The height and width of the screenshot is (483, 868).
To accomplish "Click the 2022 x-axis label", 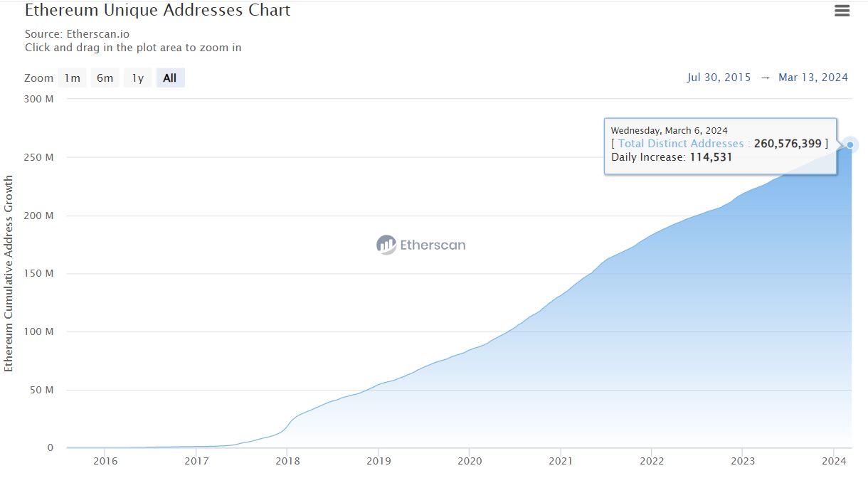I will (x=652, y=460).
